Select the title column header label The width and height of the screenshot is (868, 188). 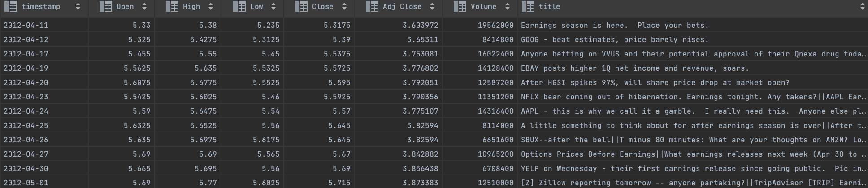[550, 7]
